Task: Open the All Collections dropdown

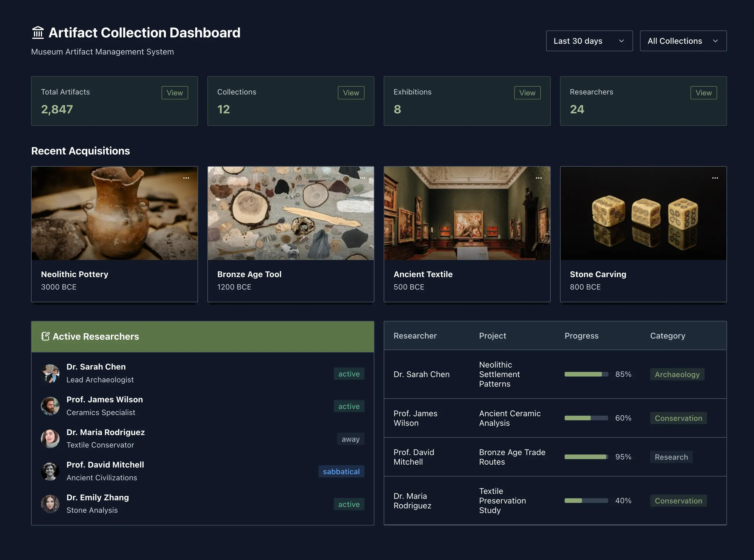Action: pos(683,41)
